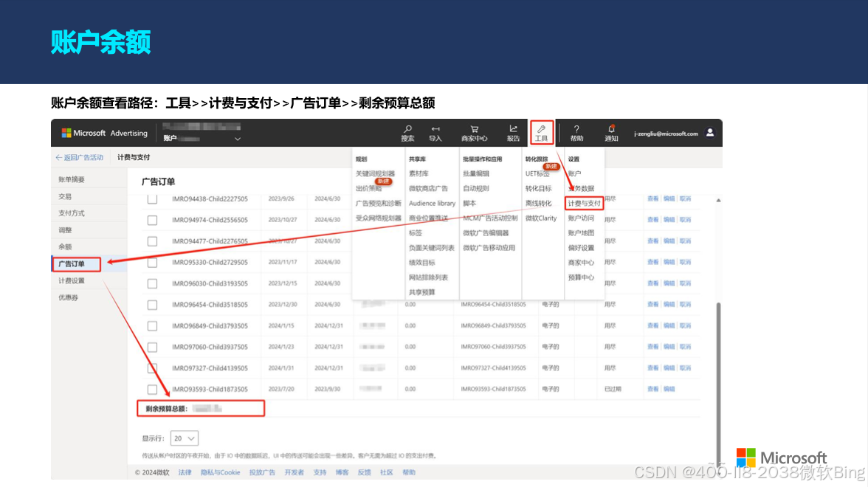The height and width of the screenshot is (487, 868).
Task: Open the 隐私与Cookie footer link
Action: coord(220,472)
